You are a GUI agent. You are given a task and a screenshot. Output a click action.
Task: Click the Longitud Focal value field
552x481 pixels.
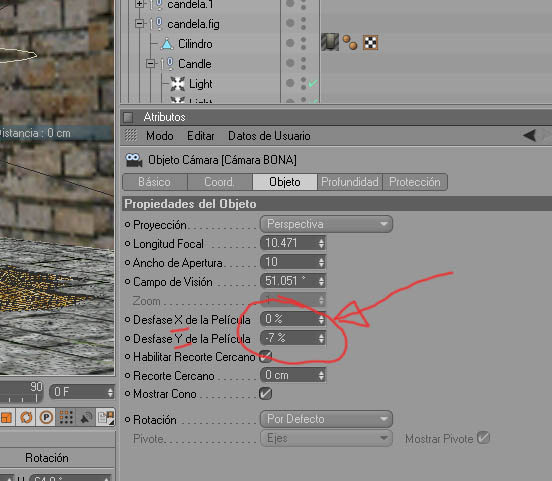coord(293,243)
